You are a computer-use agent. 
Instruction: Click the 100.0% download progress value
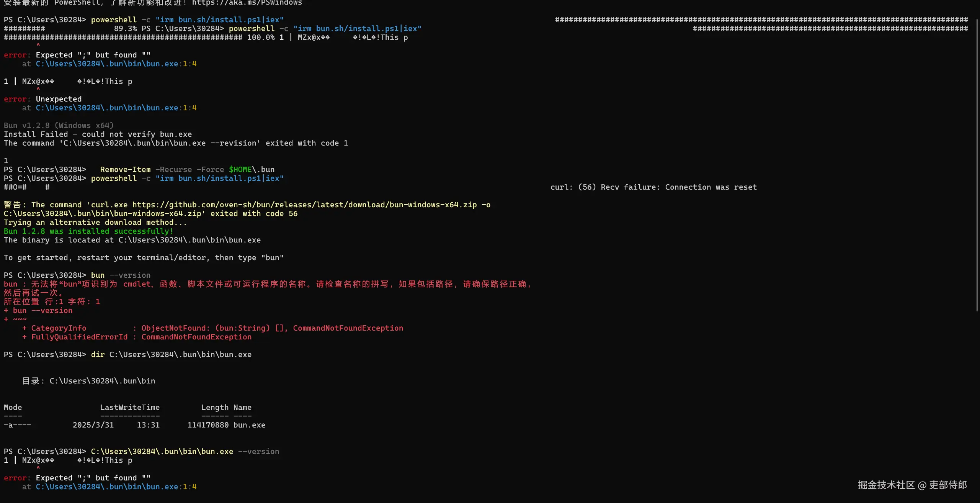click(261, 38)
